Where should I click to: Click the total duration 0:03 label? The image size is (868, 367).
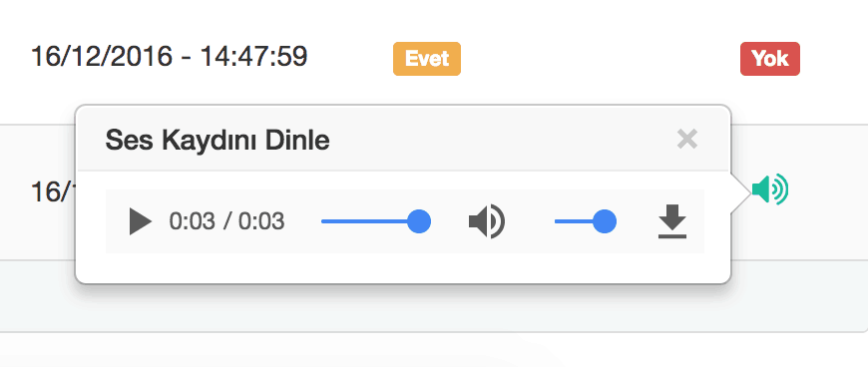tap(261, 221)
